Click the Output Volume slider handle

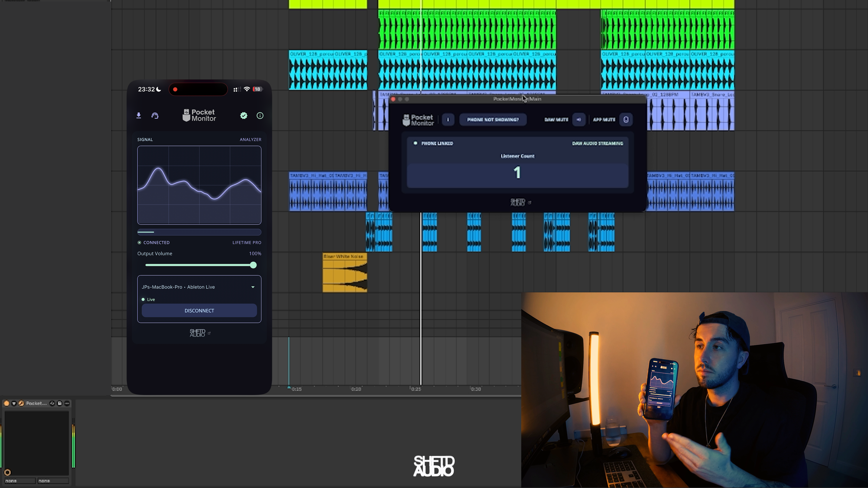[253, 265]
